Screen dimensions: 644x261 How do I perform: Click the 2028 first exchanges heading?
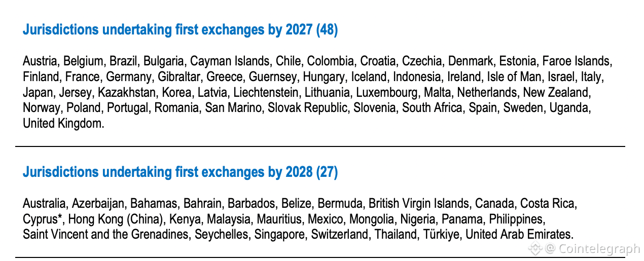point(180,172)
